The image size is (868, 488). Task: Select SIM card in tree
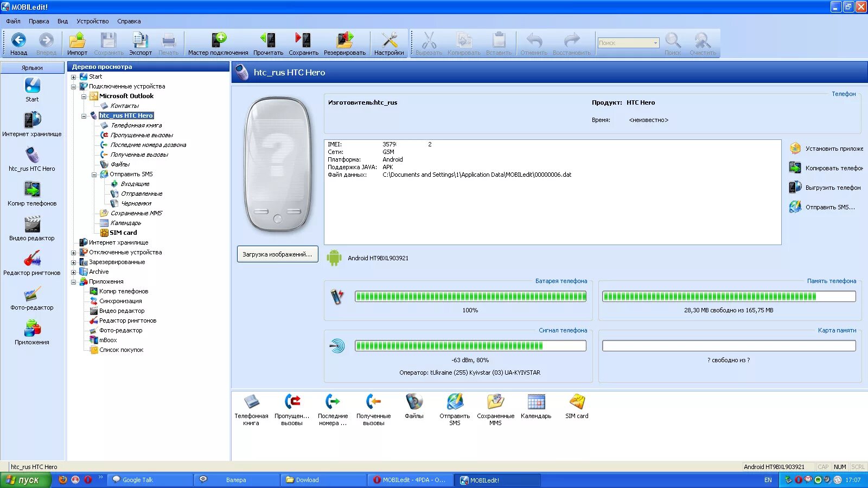[123, 233]
